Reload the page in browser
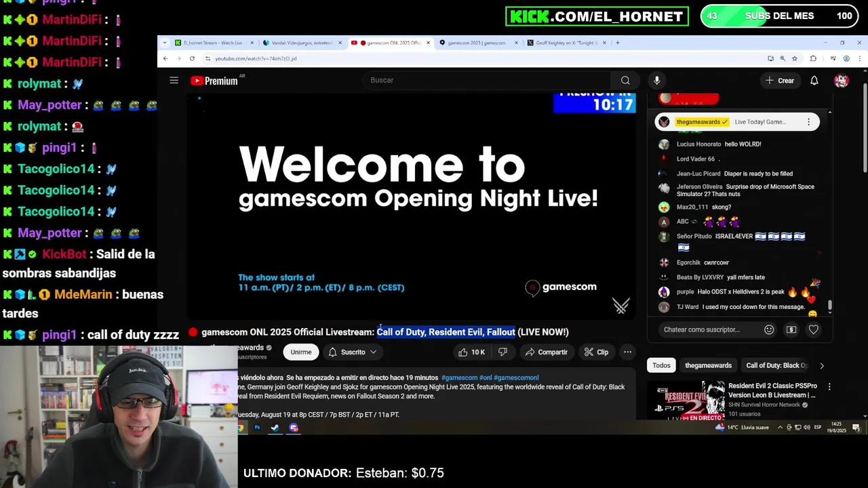The image size is (868, 488). [192, 58]
